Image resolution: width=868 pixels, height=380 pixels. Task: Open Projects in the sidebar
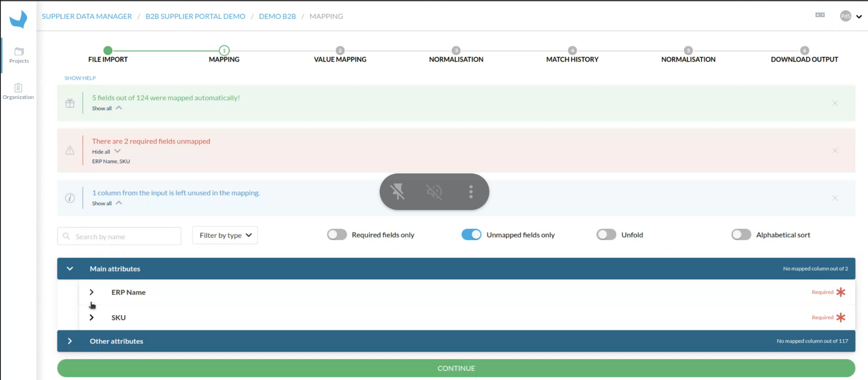pyautogui.click(x=19, y=55)
